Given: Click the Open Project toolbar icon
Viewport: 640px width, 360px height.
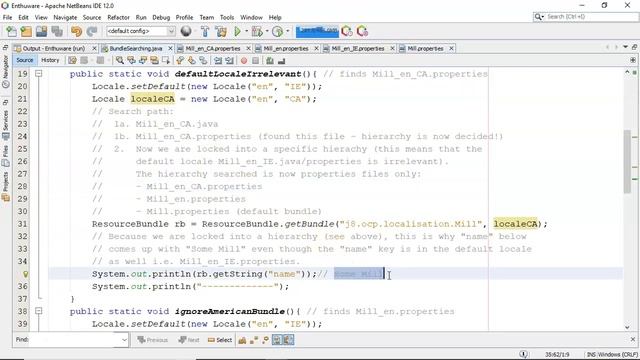Looking at the screenshot, I should coord(41,31).
